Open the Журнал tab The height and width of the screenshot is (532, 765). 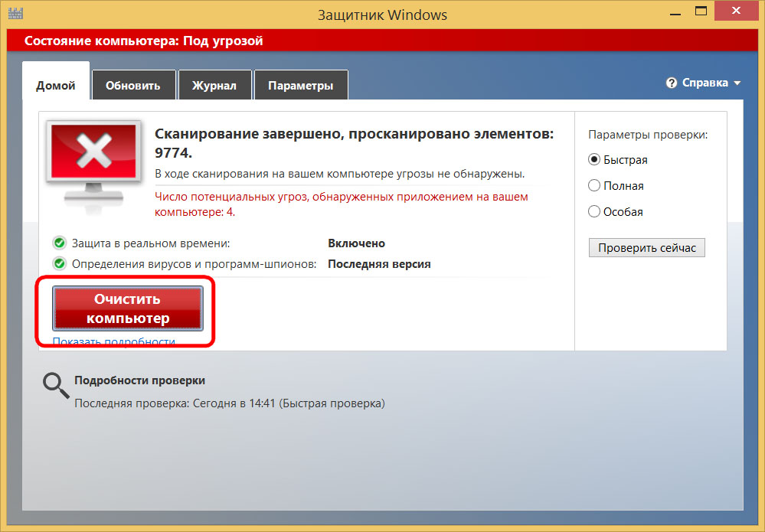pos(214,85)
